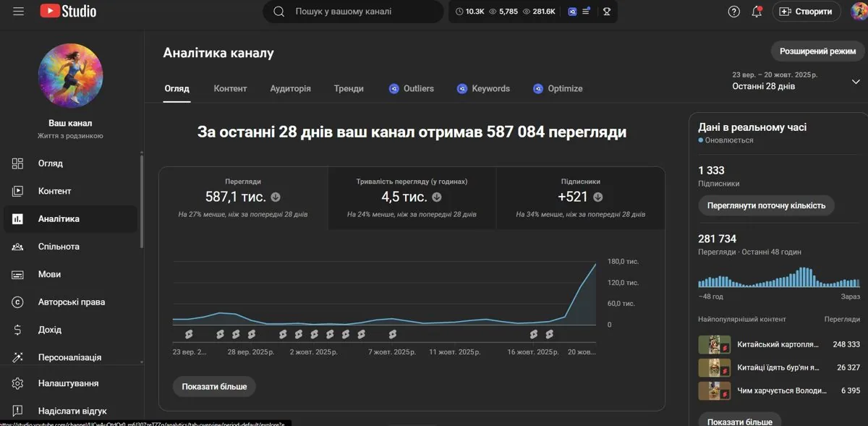
Task: Click the channel name Життя з родзинкою
Action: click(70, 136)
